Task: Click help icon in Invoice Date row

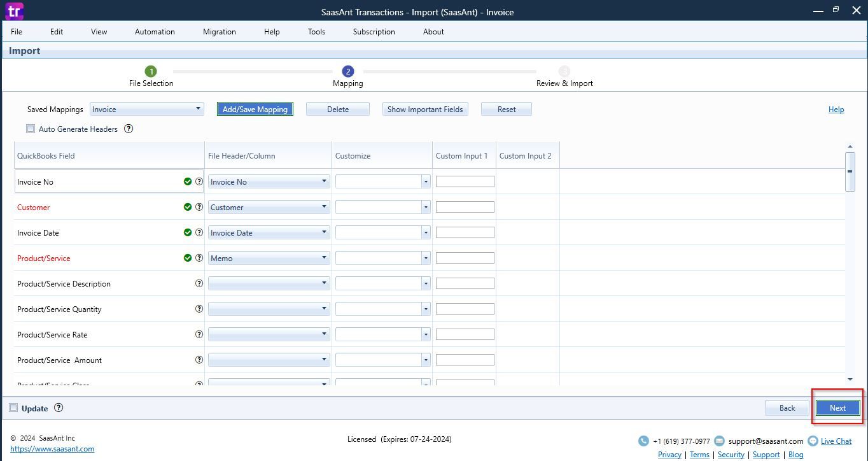Action: [199, 232]
